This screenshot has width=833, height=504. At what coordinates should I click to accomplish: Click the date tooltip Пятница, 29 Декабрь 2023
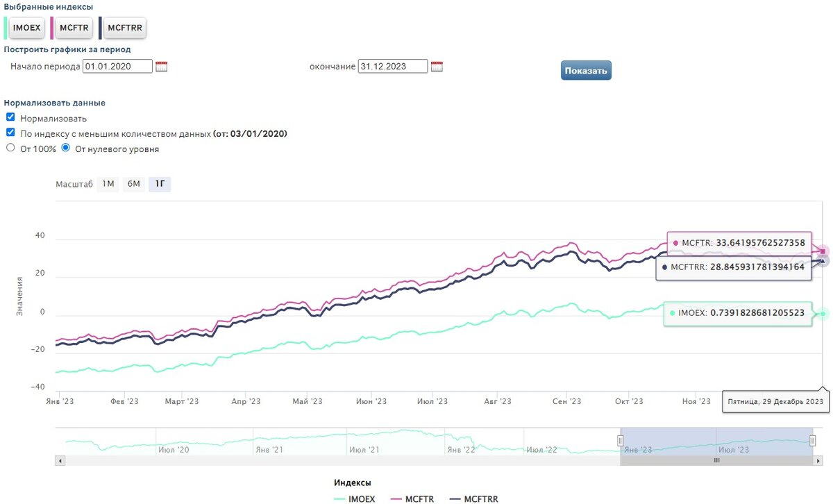tap(775, 401)
